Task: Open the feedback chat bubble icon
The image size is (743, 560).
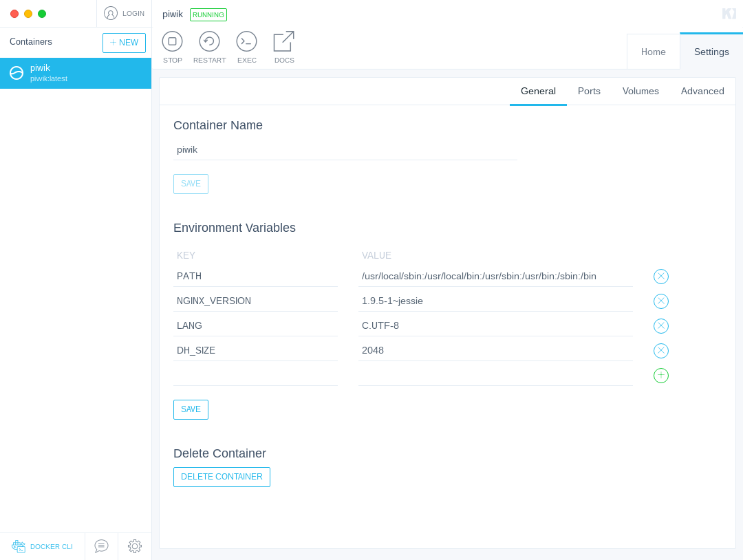Action: (101, 546)
